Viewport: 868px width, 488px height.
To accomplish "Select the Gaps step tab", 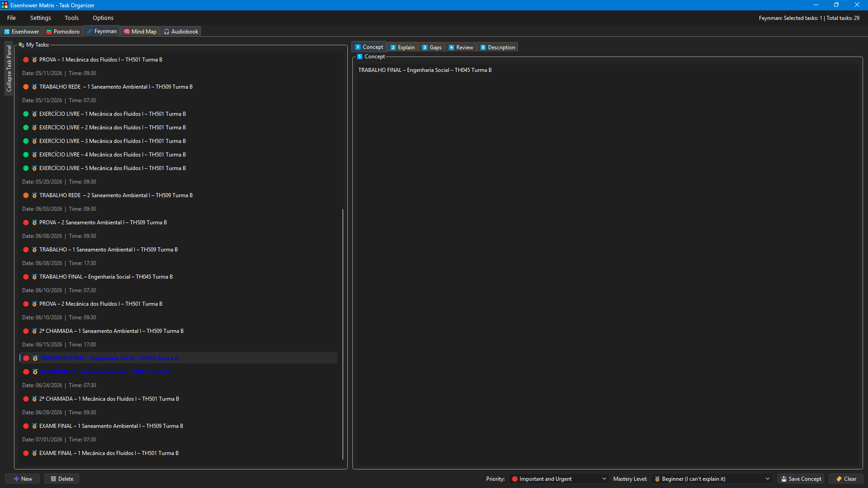I will (432, 47).
